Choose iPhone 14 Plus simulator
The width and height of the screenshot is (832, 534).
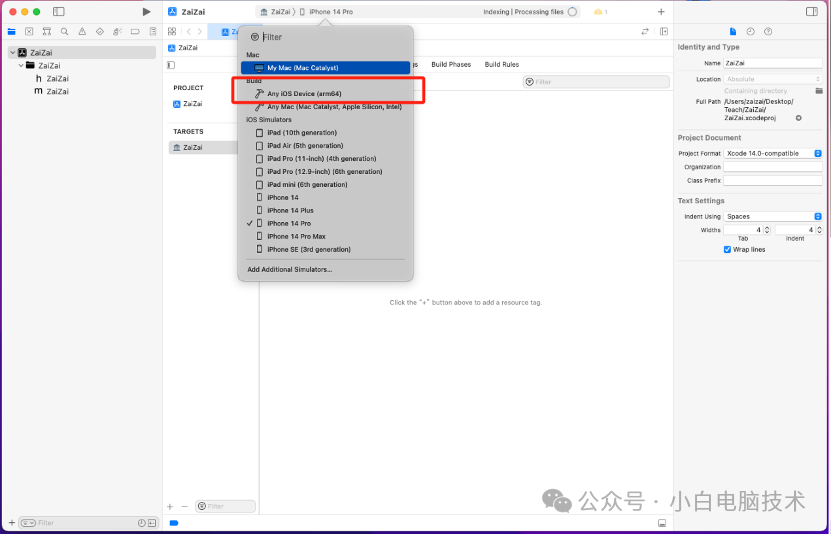(x=325, y=211)
